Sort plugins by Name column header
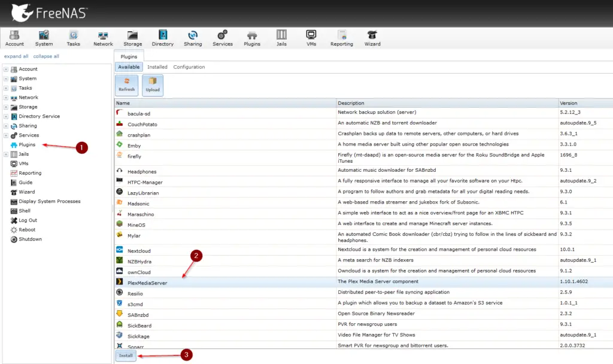 click(x=225, y=103)
